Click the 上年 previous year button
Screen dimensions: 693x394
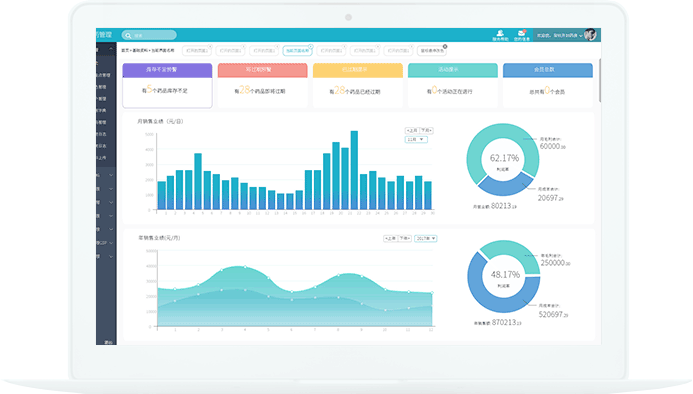click(390, 238)
